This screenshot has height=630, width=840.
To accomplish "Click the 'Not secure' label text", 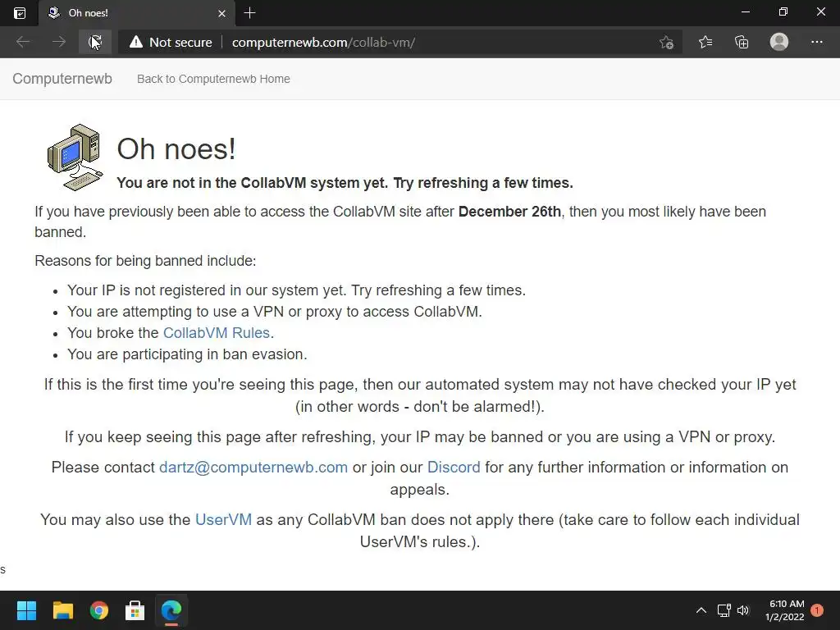I will click(180, 43).
